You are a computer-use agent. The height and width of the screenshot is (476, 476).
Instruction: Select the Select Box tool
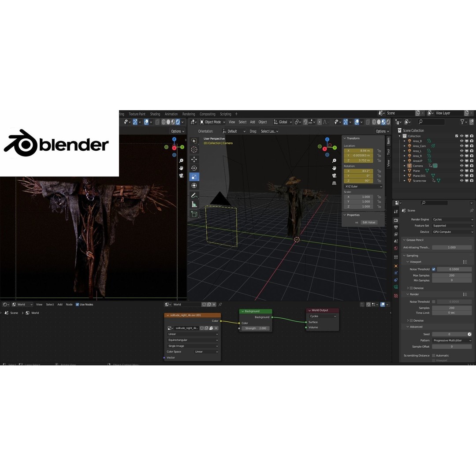click(x=194, y=141)
